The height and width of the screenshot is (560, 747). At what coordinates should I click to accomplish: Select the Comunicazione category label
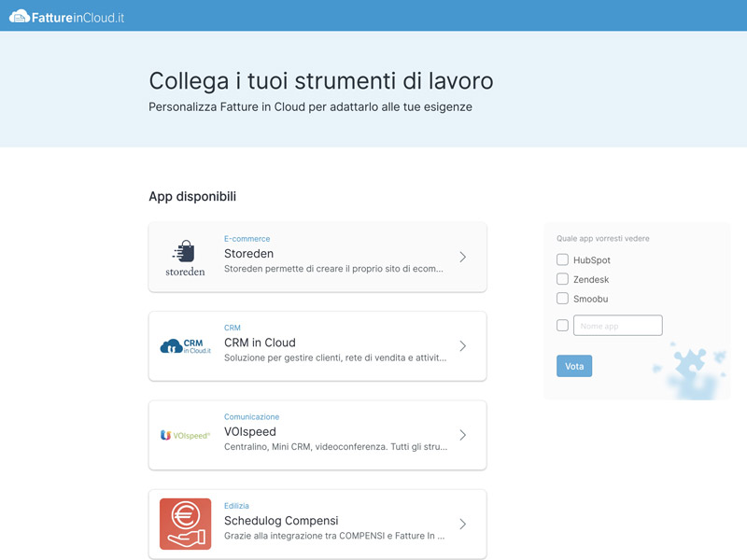coord(251,416)
